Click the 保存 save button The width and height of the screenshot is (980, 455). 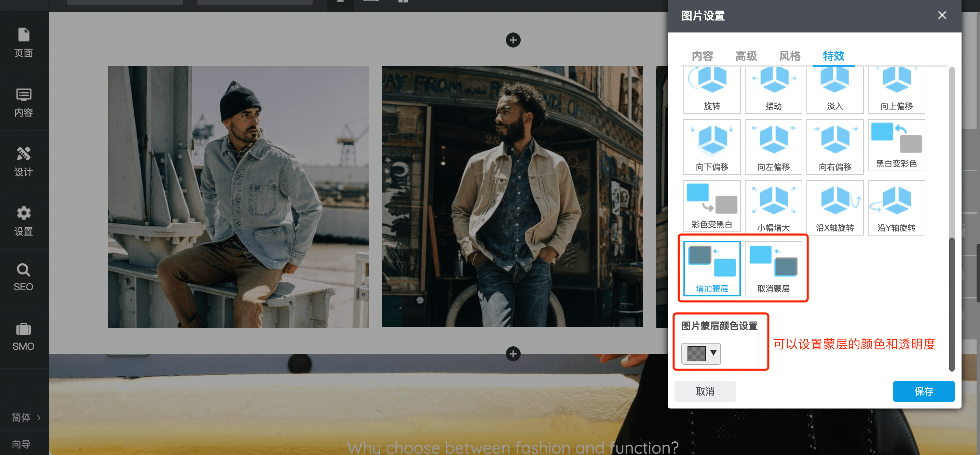(923, 391)
